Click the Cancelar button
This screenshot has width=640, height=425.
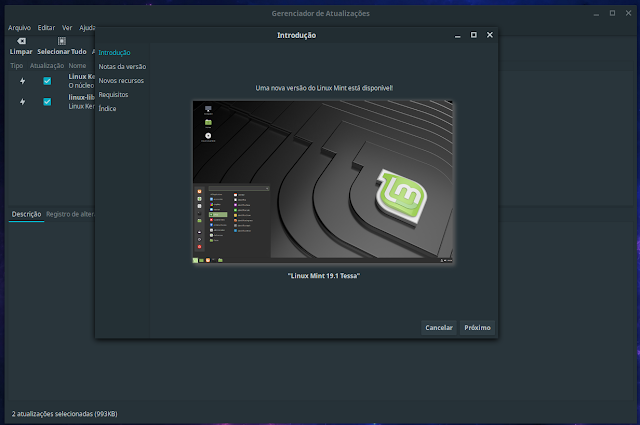(x=439, y=327)
